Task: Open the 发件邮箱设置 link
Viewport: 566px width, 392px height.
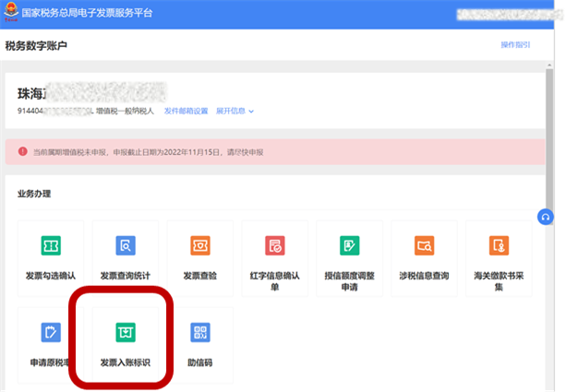Action: coord(186,111)
